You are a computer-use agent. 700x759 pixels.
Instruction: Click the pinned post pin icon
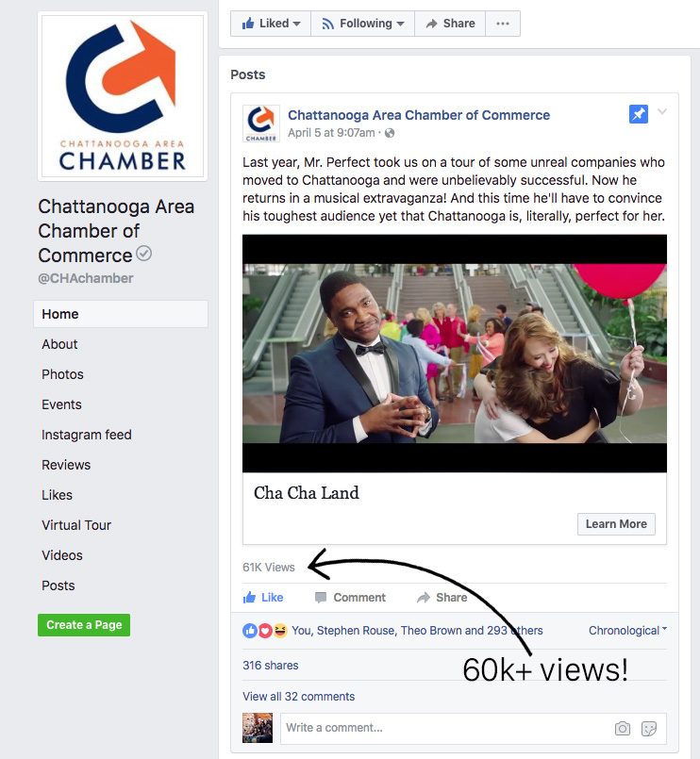638,115
